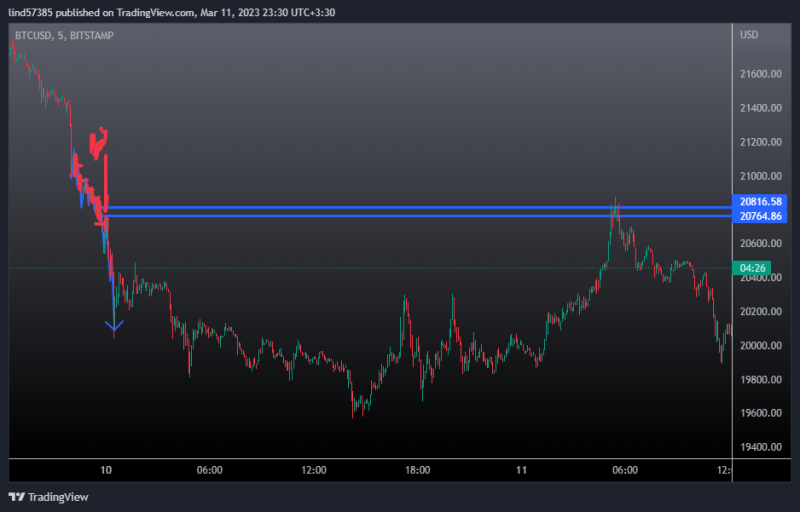Select the red hand-drawn scribble annotation
Screen dimensions: 800x512
tap(98, 143)
